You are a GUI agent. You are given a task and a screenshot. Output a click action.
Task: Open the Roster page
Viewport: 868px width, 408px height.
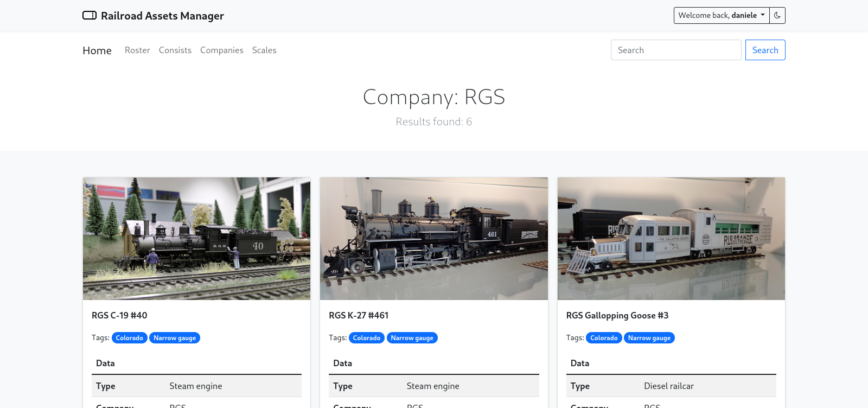(137, 50)
